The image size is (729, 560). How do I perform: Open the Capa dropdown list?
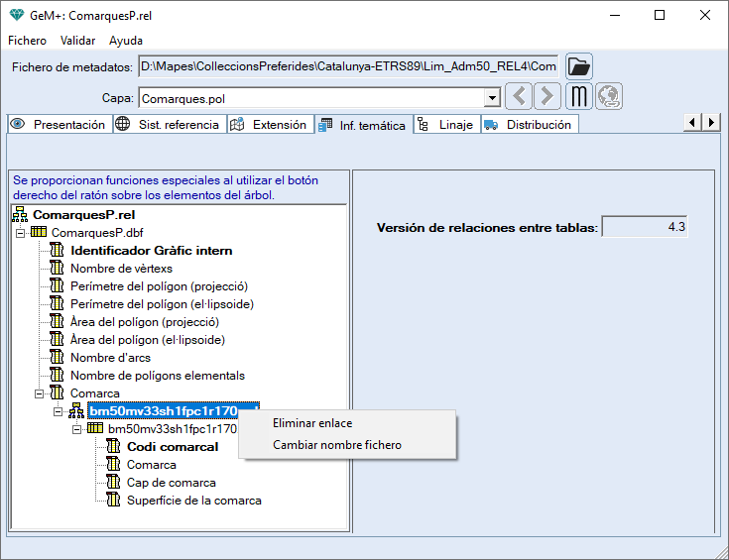point(491,98)
